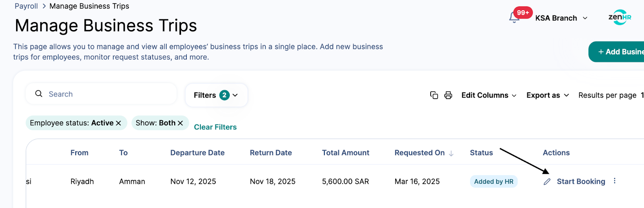Click the ZenHR logo
This screenshot has width=644, height=208.
pyautogui.click(x=619, y=17)
